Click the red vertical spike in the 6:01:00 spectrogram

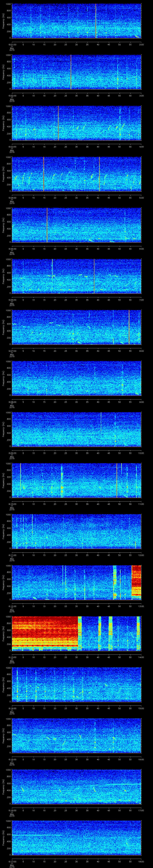(x=96, y=21)
